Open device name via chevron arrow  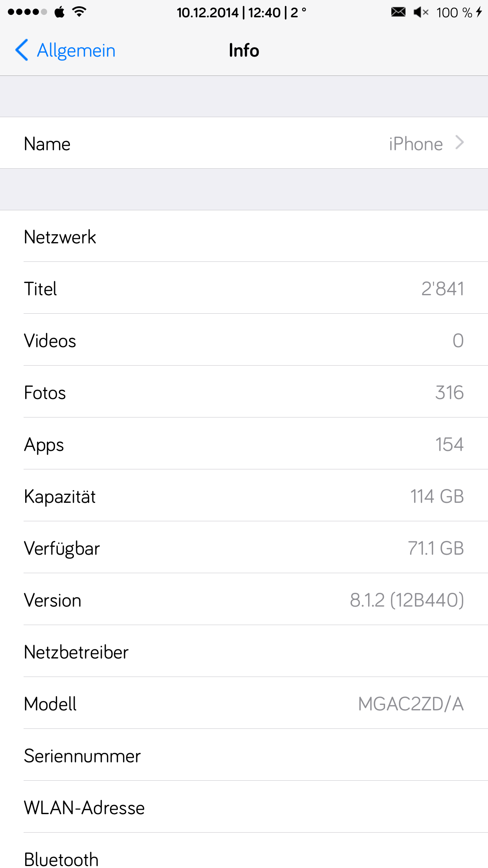[459, 143]
